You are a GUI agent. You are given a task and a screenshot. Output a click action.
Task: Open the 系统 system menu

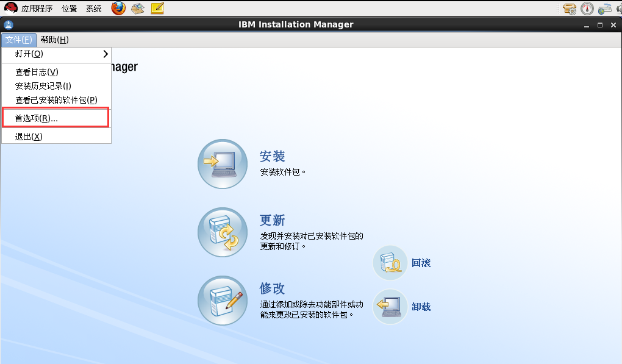[94, 9]
